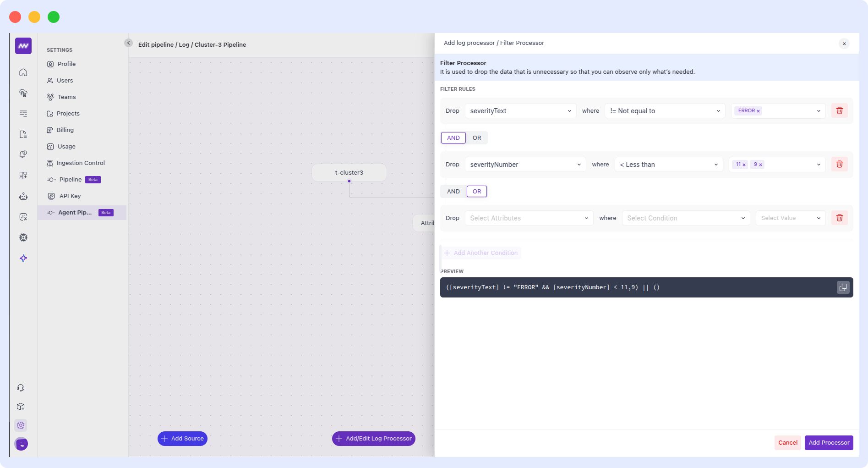
Task: Switch second rule connector to AND
Action: (453, 191)
